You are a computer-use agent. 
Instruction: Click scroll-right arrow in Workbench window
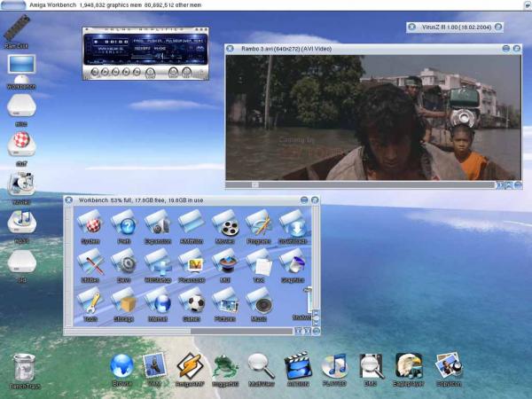click(x=307, y=331)
